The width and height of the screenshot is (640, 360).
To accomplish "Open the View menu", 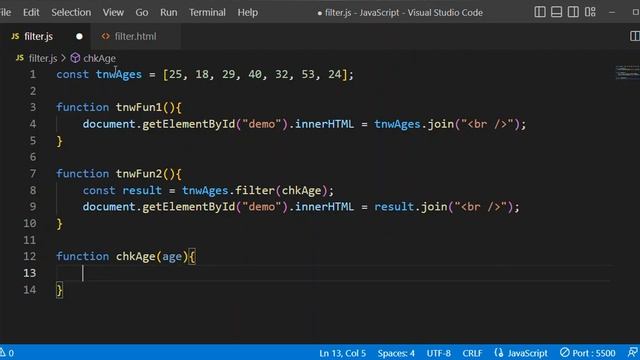I will (113, 12).
